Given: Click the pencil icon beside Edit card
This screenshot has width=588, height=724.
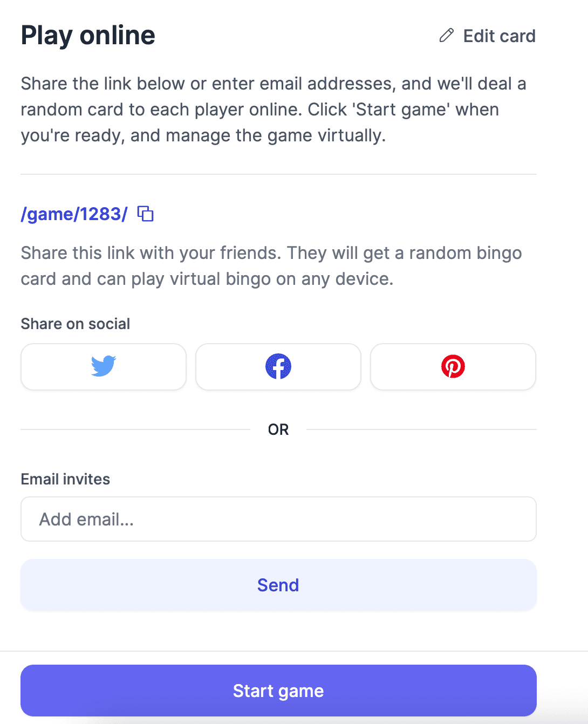Looking at the screenshot, I should click(447, 36).
